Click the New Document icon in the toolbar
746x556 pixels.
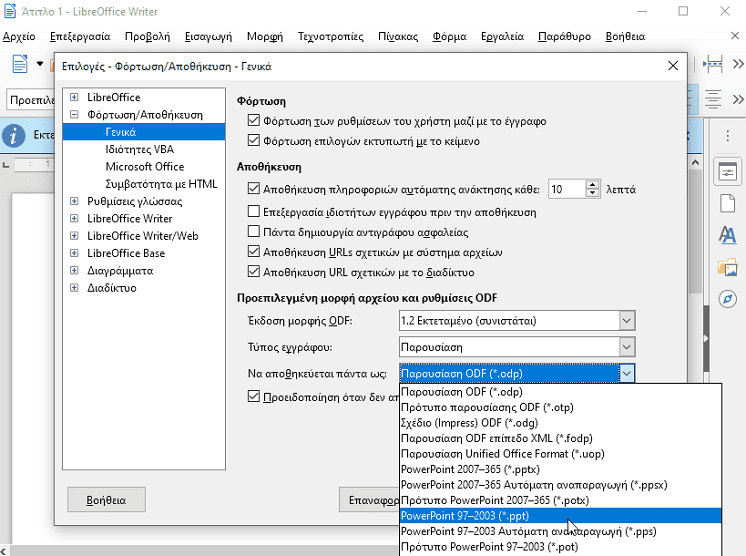[x=20, y=64]
